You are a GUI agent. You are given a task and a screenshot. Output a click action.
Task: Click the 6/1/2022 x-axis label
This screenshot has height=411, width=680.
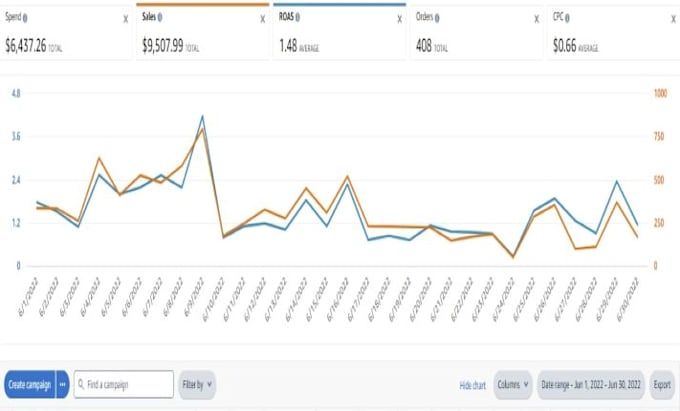28,297
